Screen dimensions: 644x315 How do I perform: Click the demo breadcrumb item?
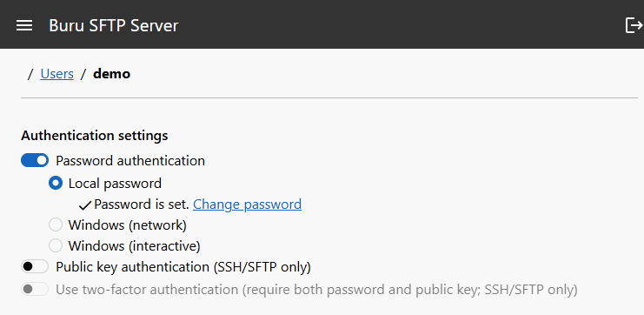point(112,74)
